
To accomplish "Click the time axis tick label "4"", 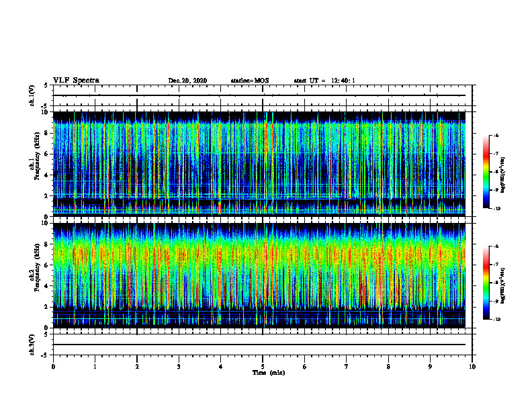I will coord(221,367).
